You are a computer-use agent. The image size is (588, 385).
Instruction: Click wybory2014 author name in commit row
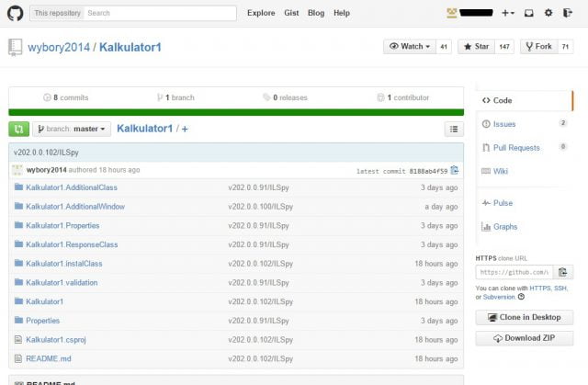click(47, 170)
